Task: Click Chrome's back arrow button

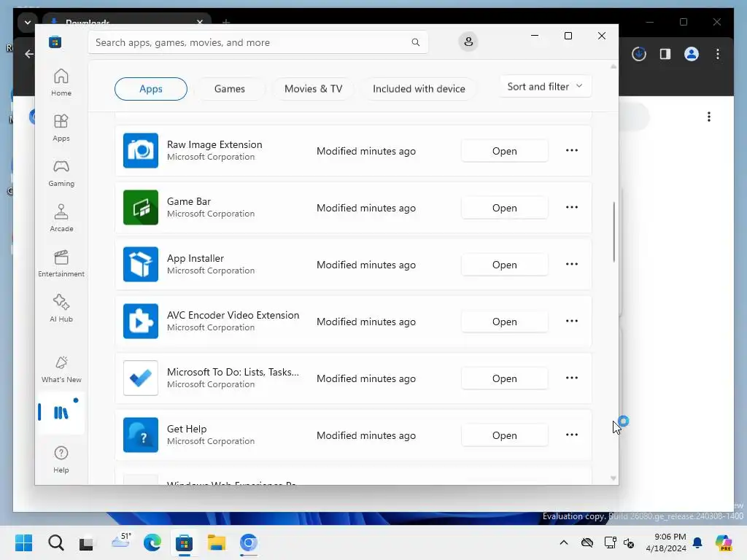Action: point(29,54)
